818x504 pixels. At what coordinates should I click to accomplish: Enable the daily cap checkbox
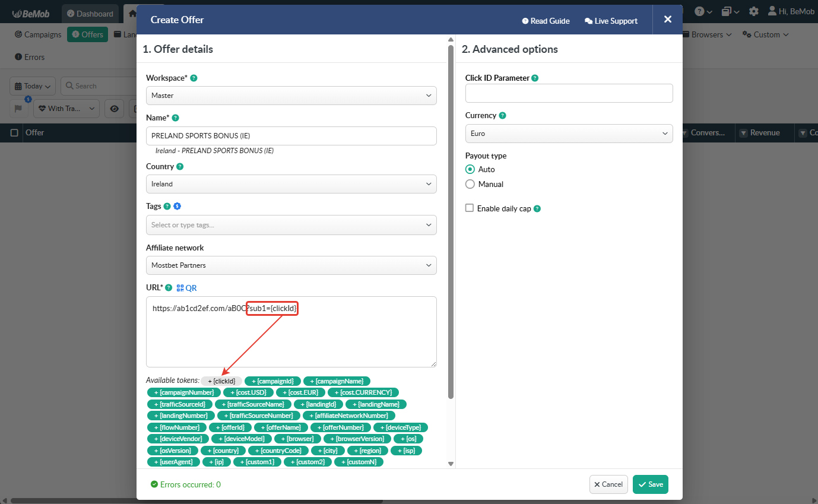[470, 208]
